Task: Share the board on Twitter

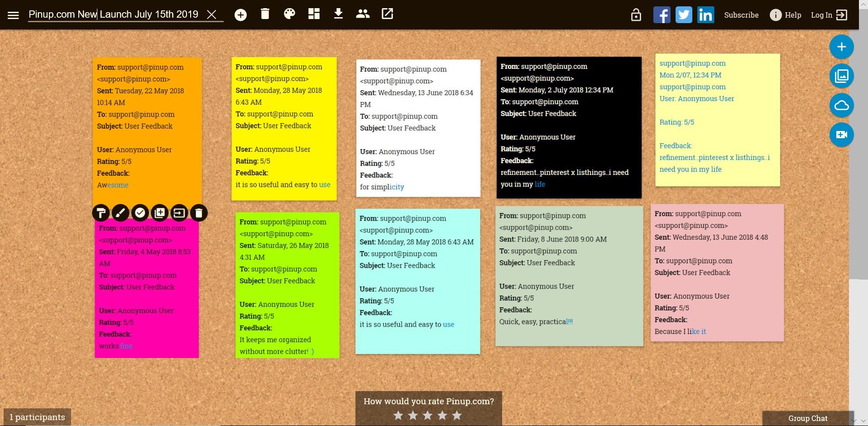Action: (684, 15)
